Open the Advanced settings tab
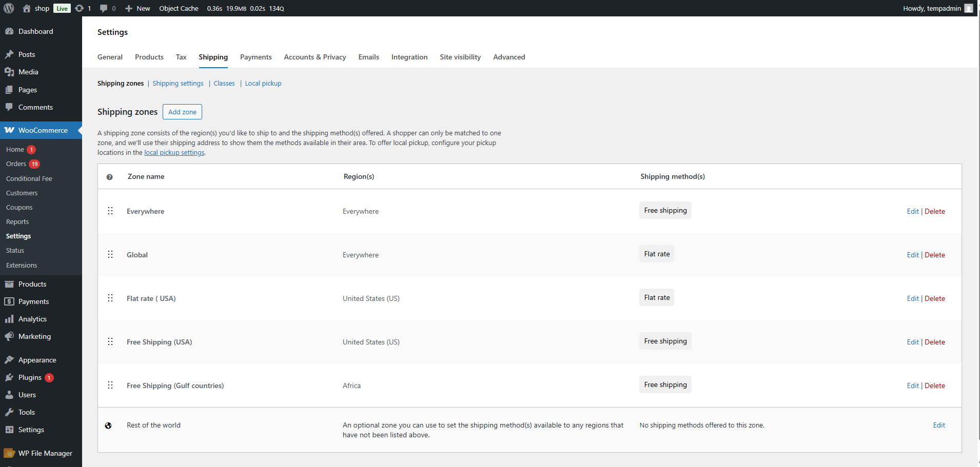 coord(509,57)
